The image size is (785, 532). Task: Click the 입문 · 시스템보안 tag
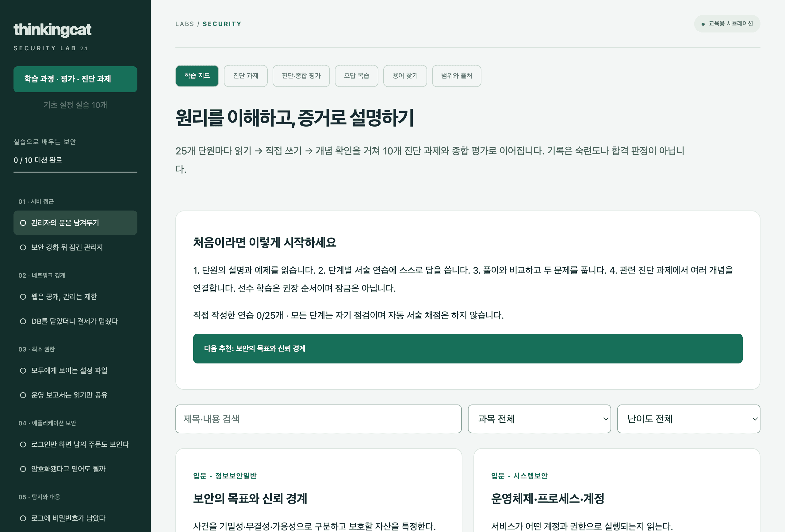519,476
